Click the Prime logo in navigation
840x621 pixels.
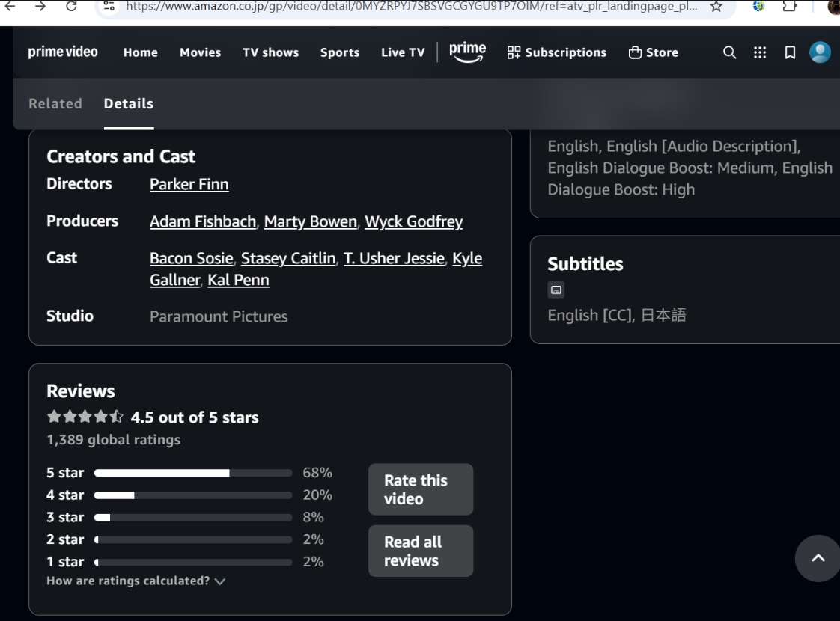467,52
